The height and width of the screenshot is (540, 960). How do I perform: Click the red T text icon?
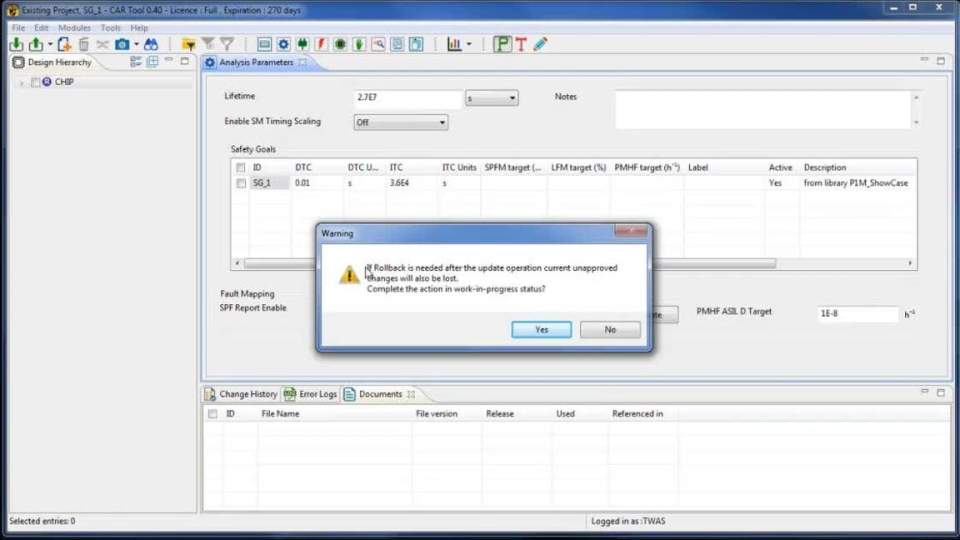tap(521, 45)
